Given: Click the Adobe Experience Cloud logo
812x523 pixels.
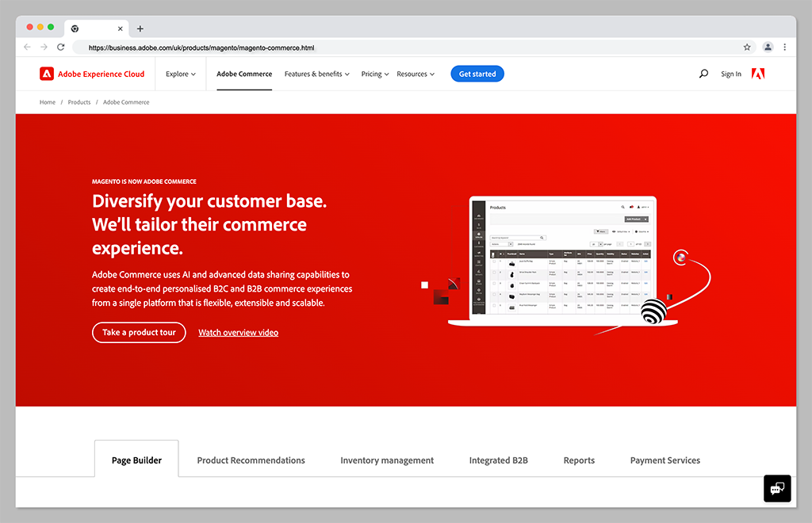Looking at the screenshot, I should tap(92, 74).
